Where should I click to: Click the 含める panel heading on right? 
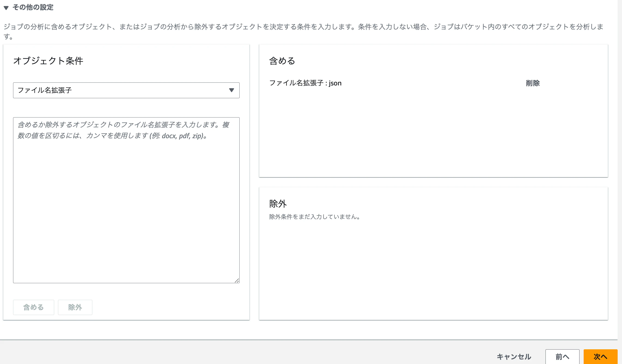click(x=282, y=61)
